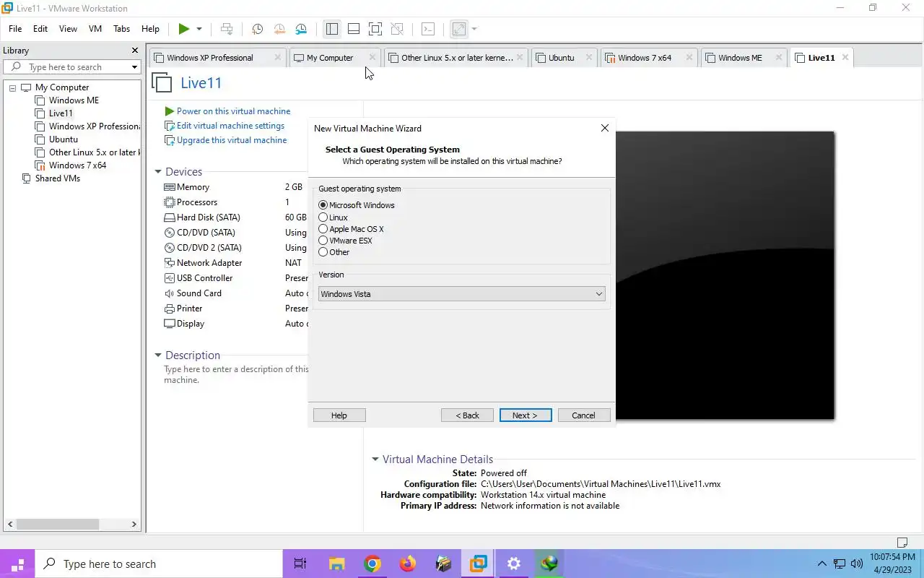Click Power on this virtual machine link
Image resolution: width=924 pixels, height=578 pixels.
233,111
